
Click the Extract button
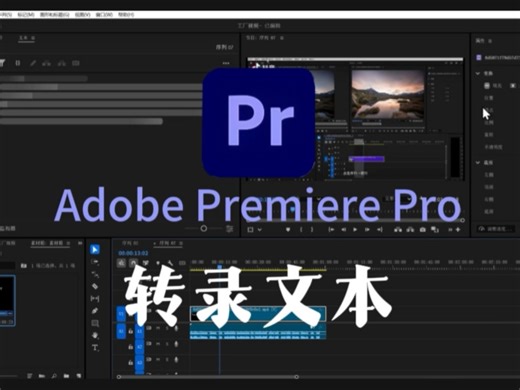410,230
